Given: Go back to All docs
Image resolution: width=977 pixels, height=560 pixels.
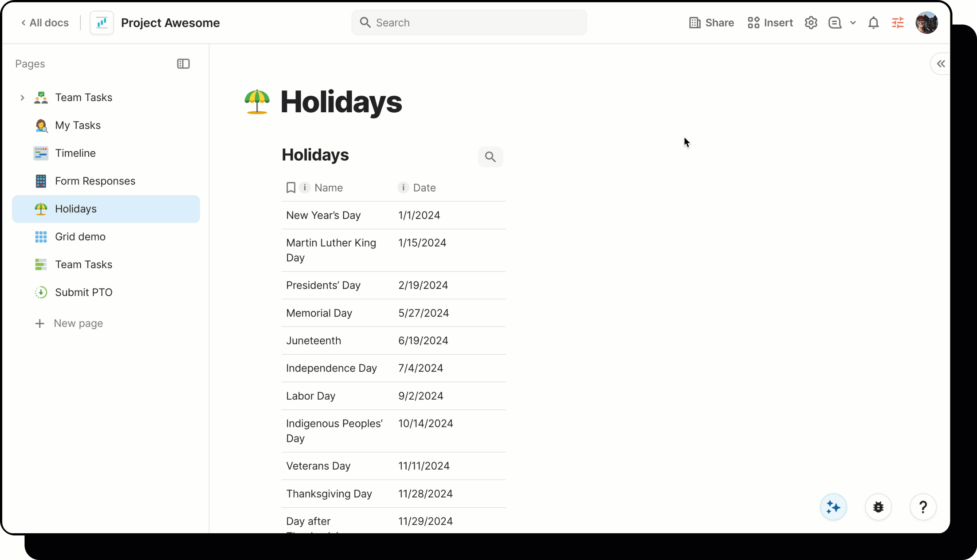Looking at the screenshot, I should (45, 23).
